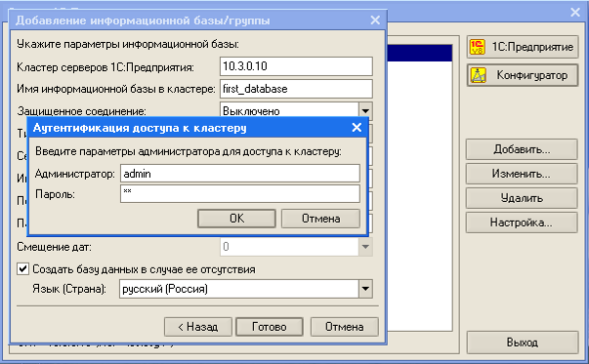Click the Администратор field containing admin
This screenshot has height=364, width=589.
(240, 174)
